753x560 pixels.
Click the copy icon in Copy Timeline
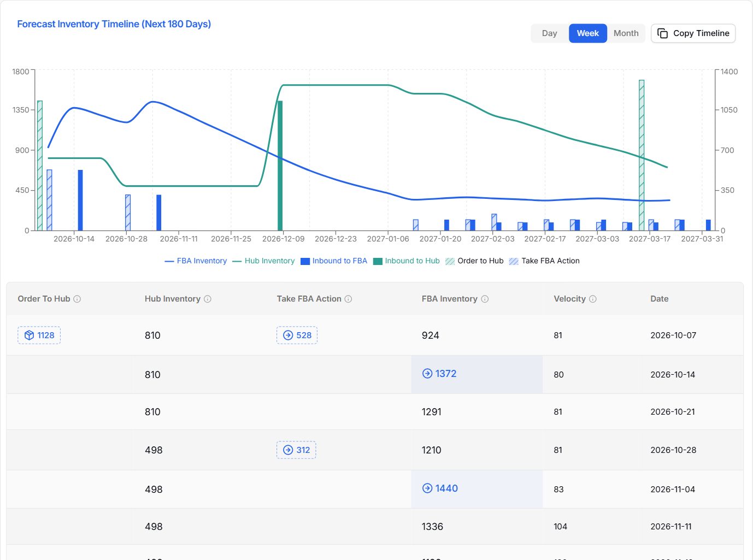(x=662, y=33)
